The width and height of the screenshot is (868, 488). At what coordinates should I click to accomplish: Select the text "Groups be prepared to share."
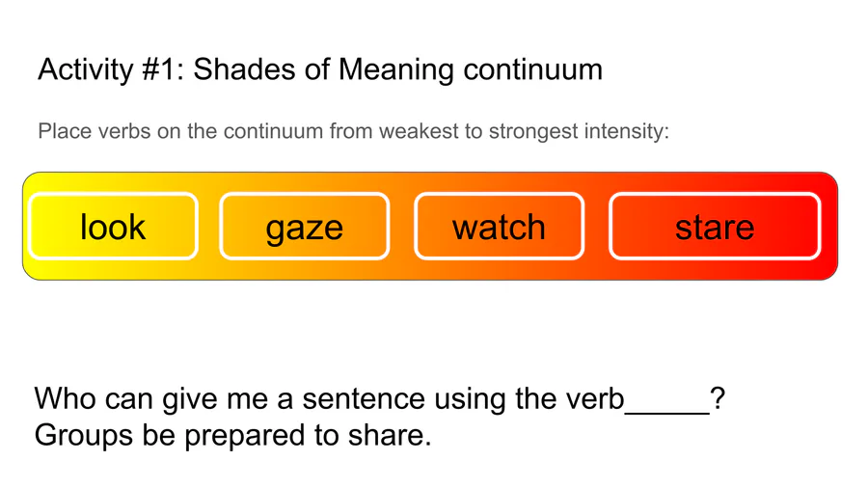point(232,435)
